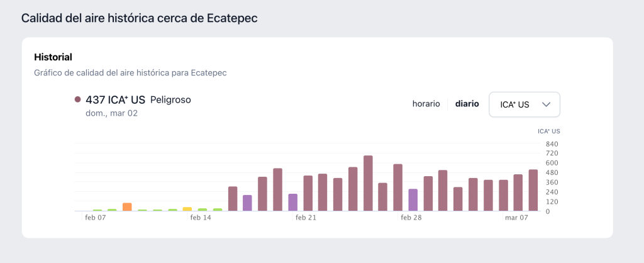The height and width of the screenshot is (263, 644).
Task: Click the purple bar above feb 28
Action: [413, 200]
